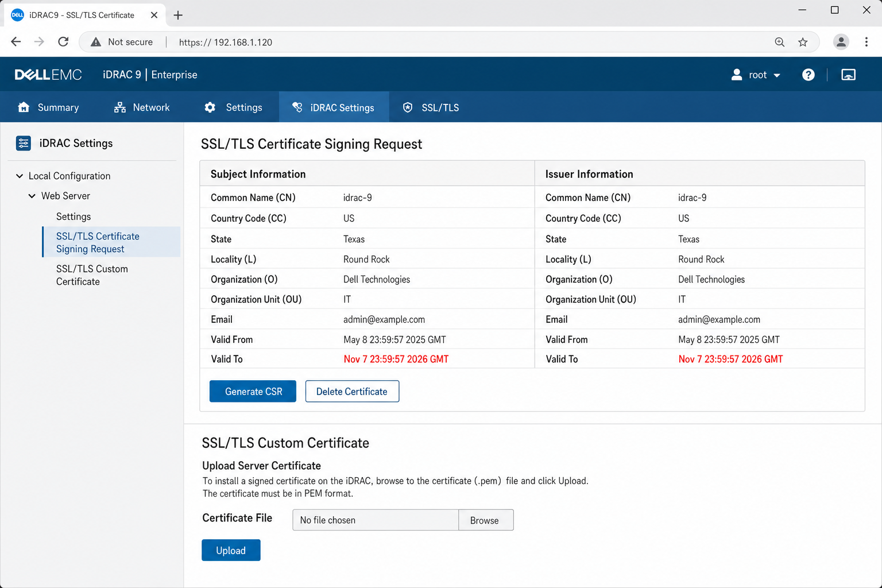Click the Upload Server Certificate heading
The height and width of the screenshot is (588, 882).
click(261, 466)
